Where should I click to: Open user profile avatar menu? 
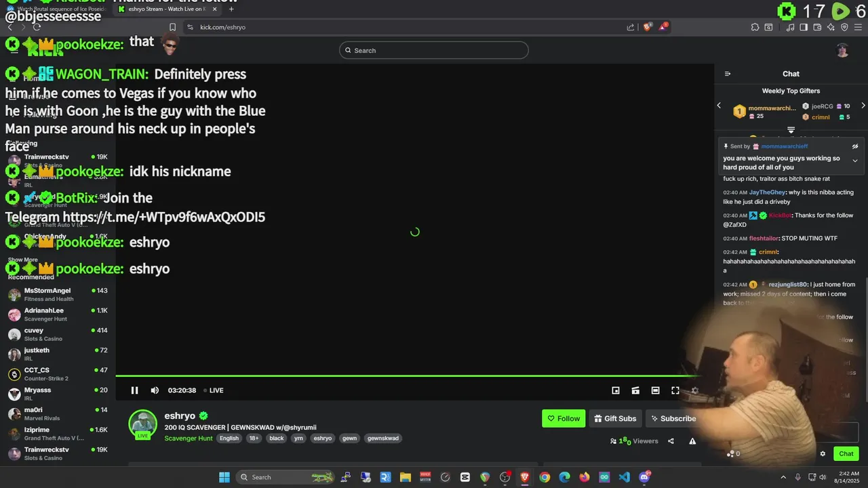click(x=842, y=50)
